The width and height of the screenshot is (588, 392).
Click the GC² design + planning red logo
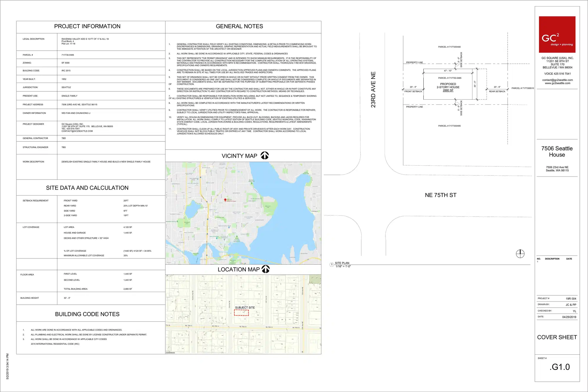point(557,34)
